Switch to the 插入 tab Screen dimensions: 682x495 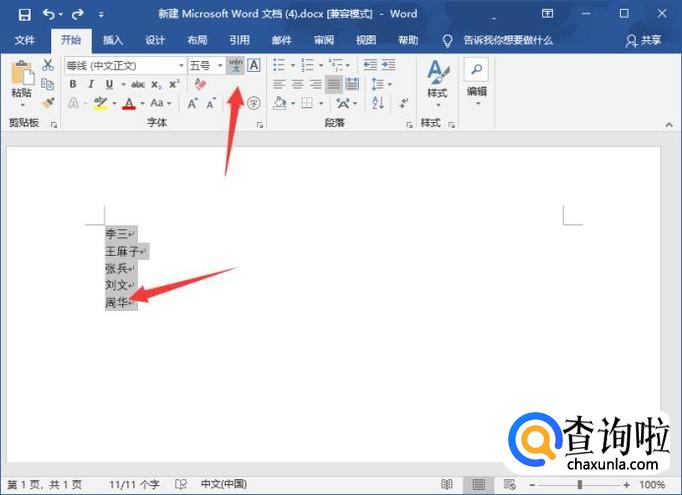click(113, 40)
